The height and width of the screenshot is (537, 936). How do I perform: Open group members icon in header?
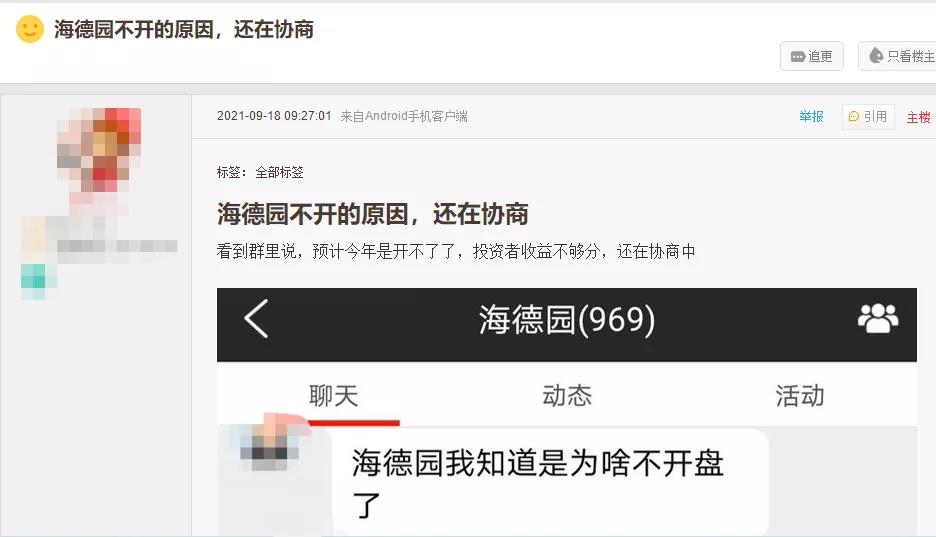(x=878, y=318)
